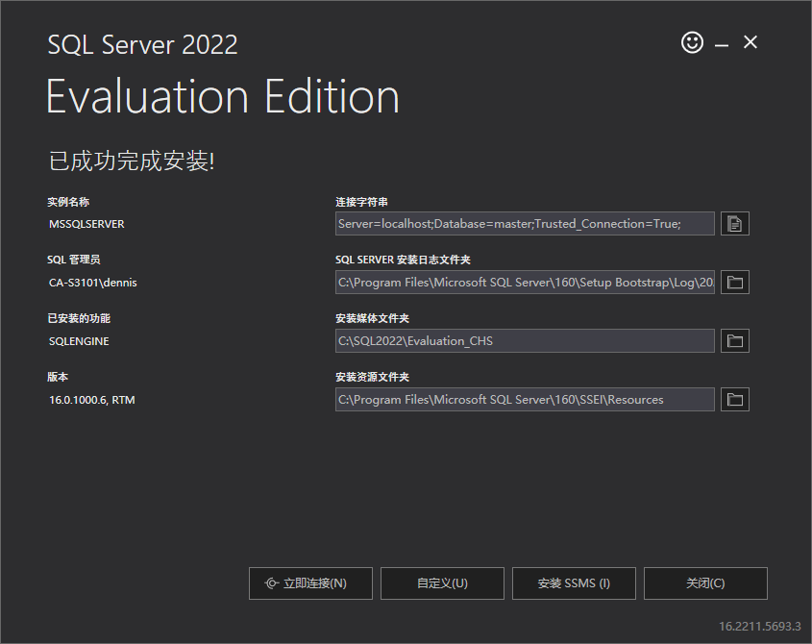Open the 安装媒体文件夹 folder icon
812x644 pixels.
click(x=734, y=341)
